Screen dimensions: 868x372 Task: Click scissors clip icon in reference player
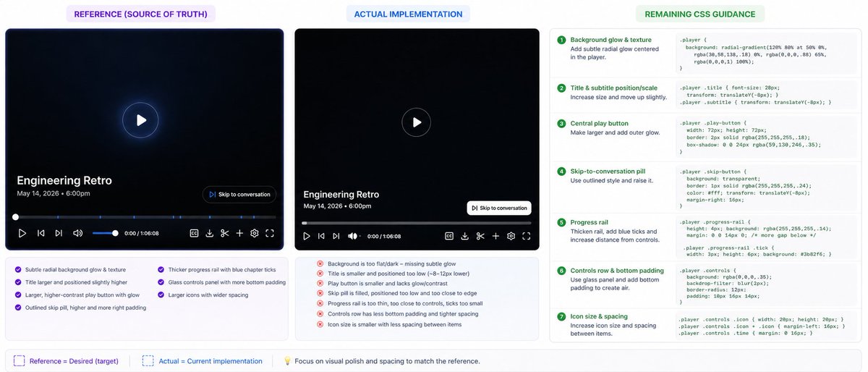point(225,233)
